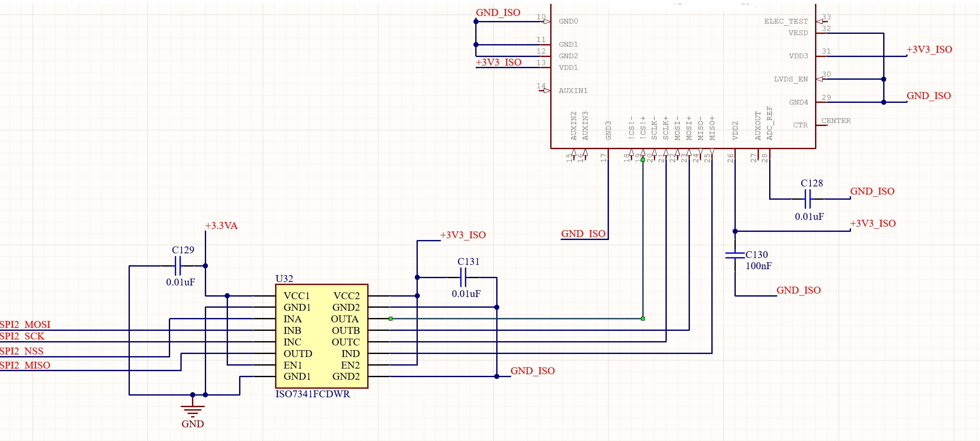Click the EN2 pin on U32
Screen dimensions: 980x441
[x=351, y=365]
